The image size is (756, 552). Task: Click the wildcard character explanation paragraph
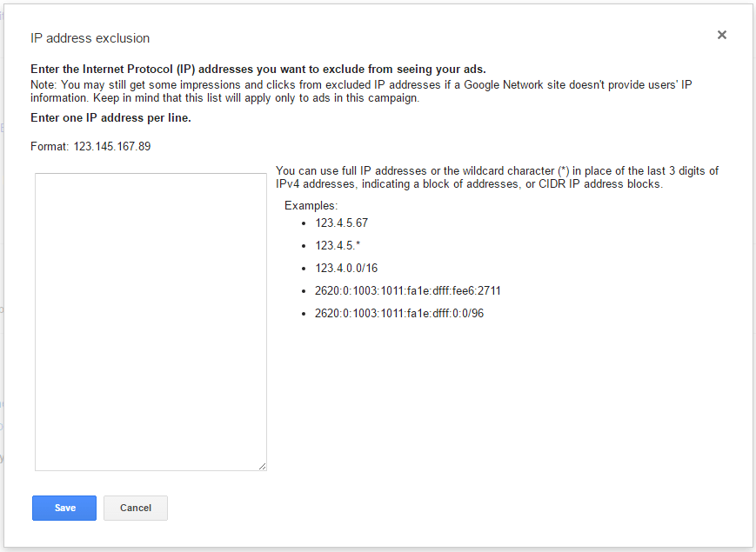coord(496,176)
